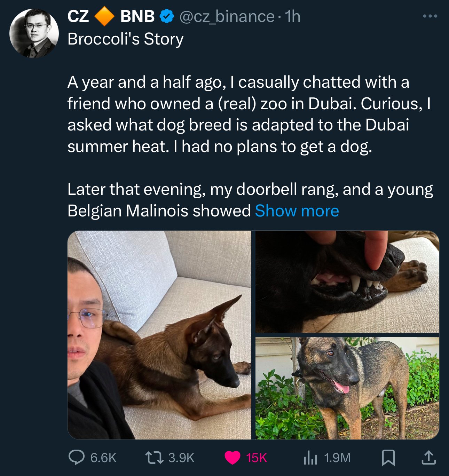Repost the tweet using the retweet icon
The height and width of the screenshot is (476, 449).
154,458
